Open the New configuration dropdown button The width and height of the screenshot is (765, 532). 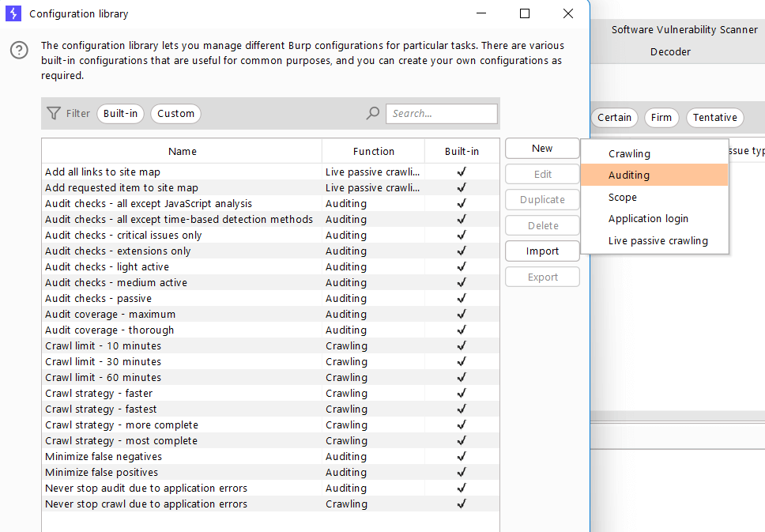click(542, 149)
